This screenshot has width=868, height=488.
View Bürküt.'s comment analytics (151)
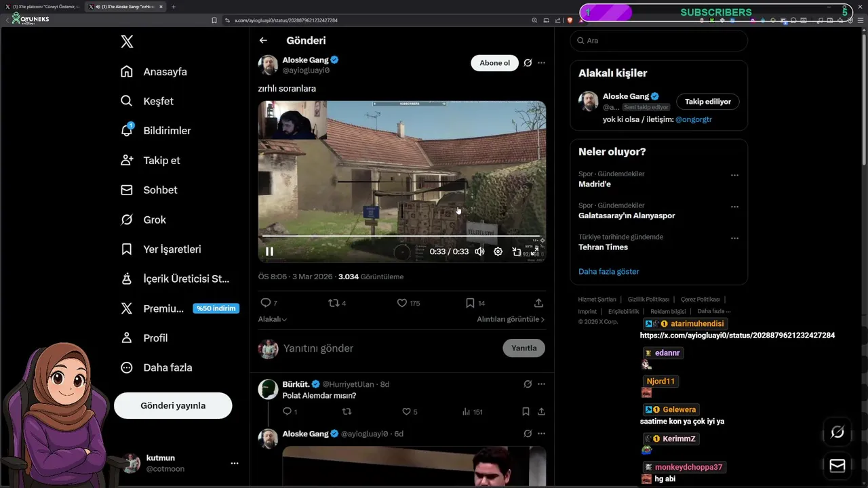pos(472,411)
